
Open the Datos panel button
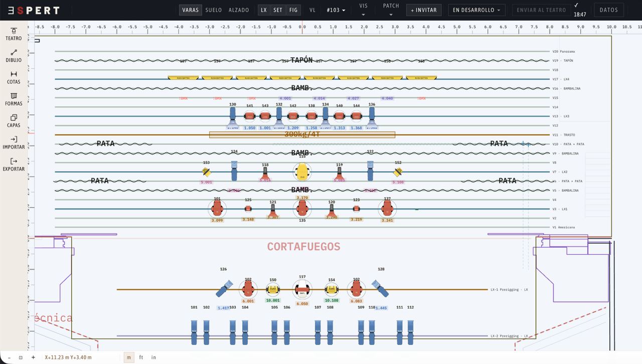[609, 10]
